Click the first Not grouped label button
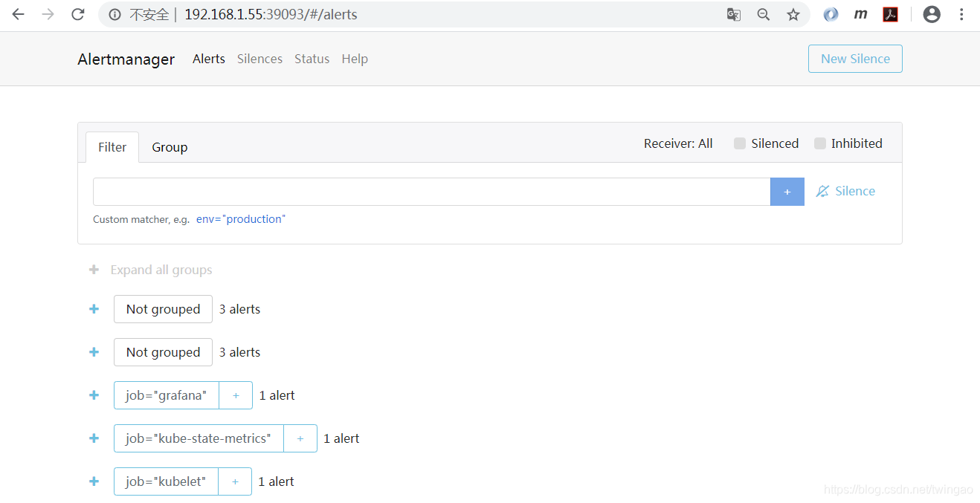 pyautogui.click(x=163, y=309)
